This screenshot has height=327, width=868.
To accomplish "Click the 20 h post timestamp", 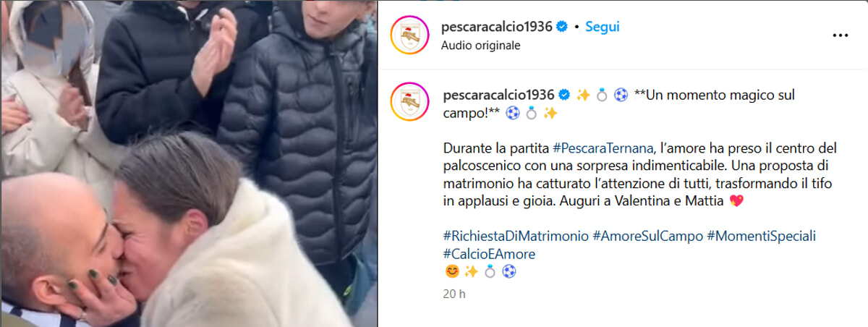I will coord(454,294).
